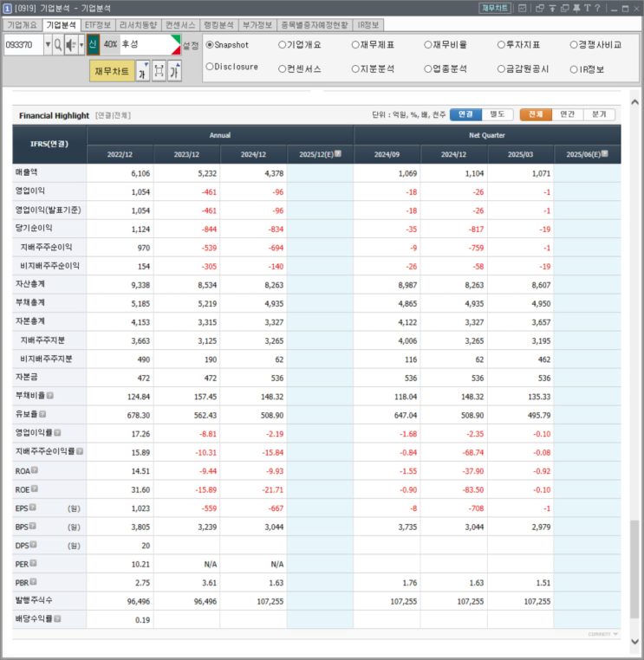Click the info icon beside 2025/06(E) header
The height and width of the screenshot is (660, 644).
605,153
